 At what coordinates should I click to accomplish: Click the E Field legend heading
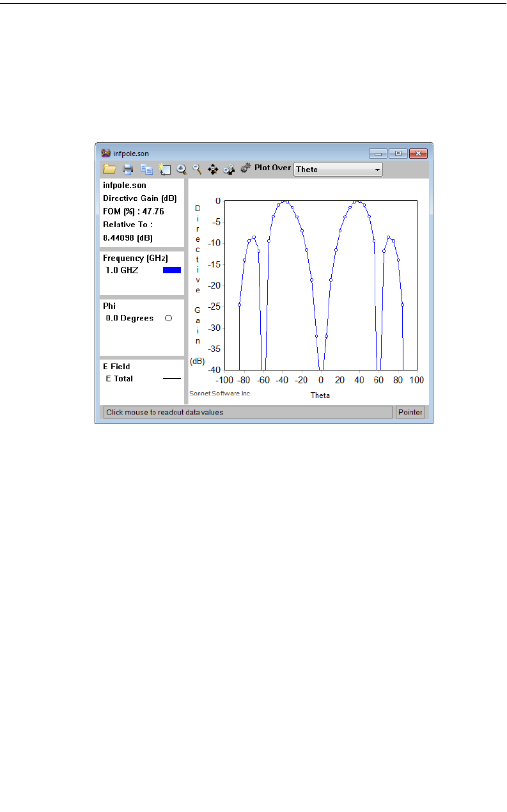click(x=116, y=367)
